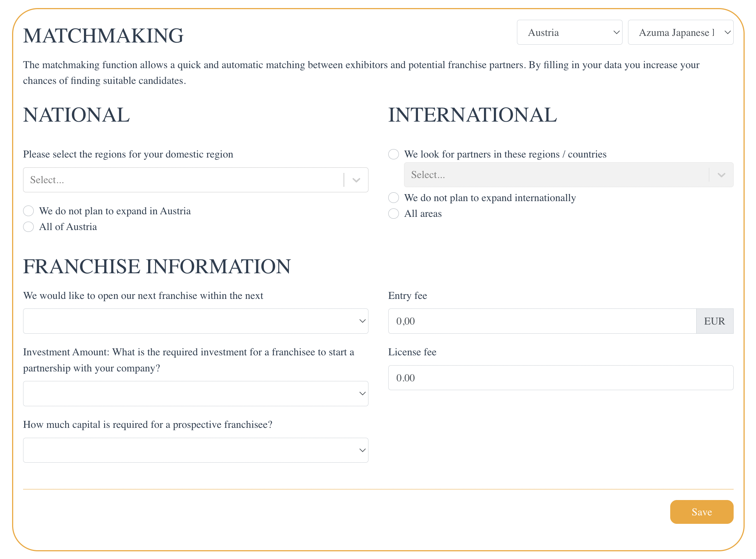Viewport: 756px width, 559px height.
Task: Open the domestic regions Select field
Action: click(195, 180)
